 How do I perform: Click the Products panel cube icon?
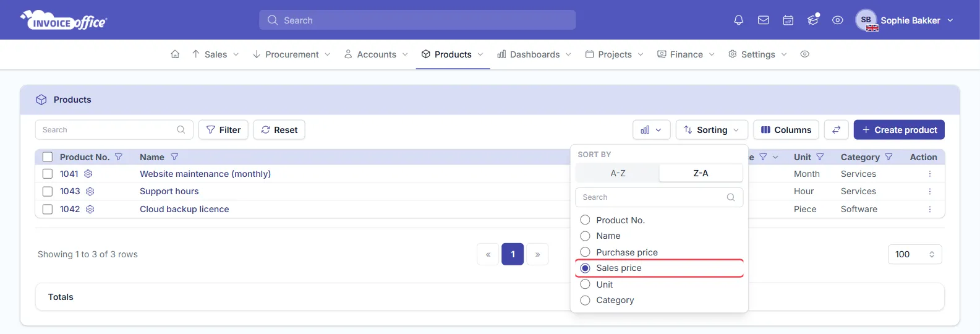41,100
